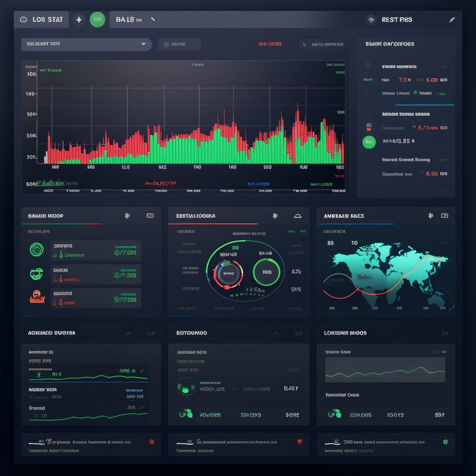The height and width of the screenshot is (476, 476).
Task: Click phone icon in pill button above chart
Action: (304, 45)
